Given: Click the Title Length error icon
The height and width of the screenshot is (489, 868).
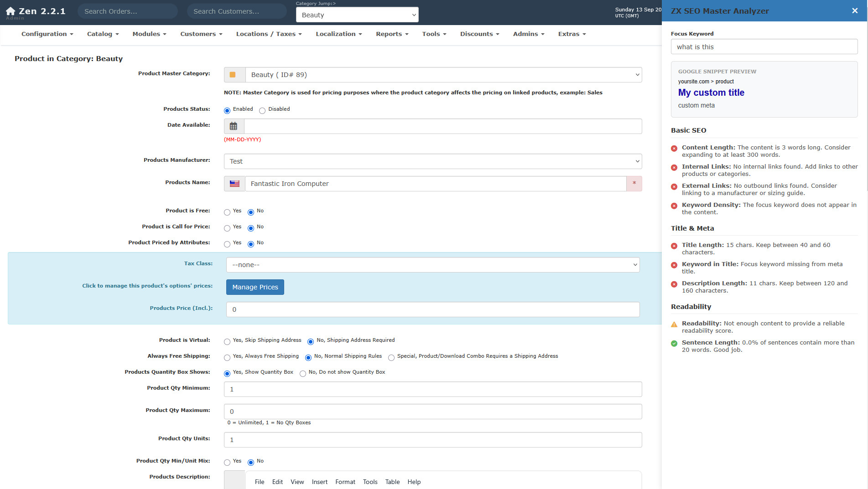Looking at the screenshot, I should [674, 246].
